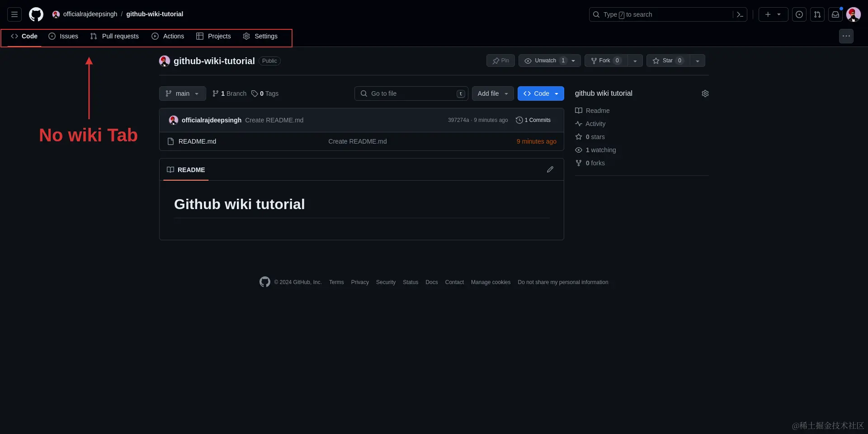
Task: Open the 0 Tags link
Action: click(x=265, y=93)
